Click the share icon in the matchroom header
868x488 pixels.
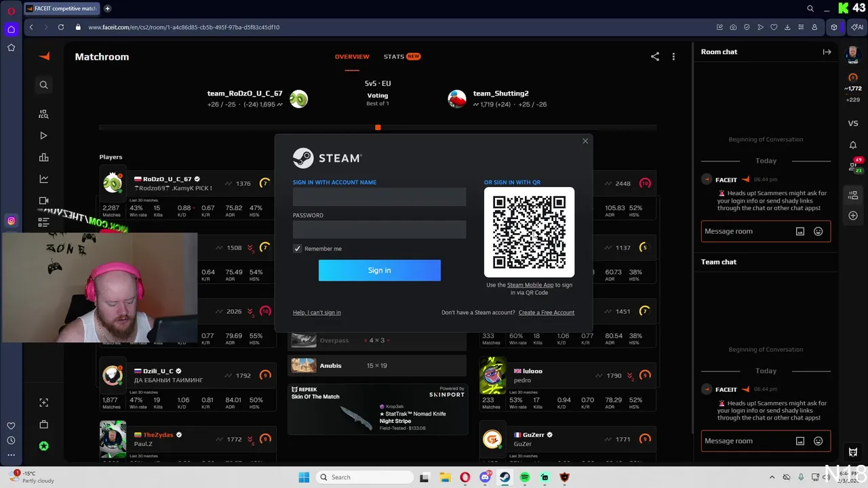click(655, 57)
